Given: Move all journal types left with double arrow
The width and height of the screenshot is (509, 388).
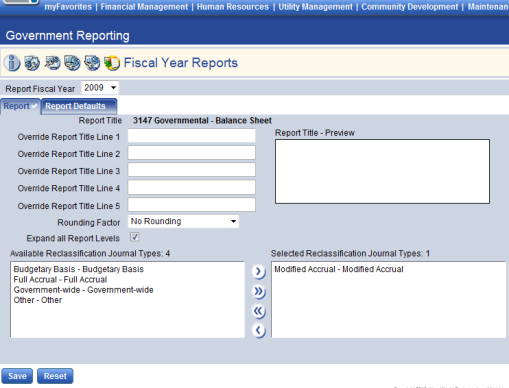Looking at the screenshot, I should tap(259, 311).
